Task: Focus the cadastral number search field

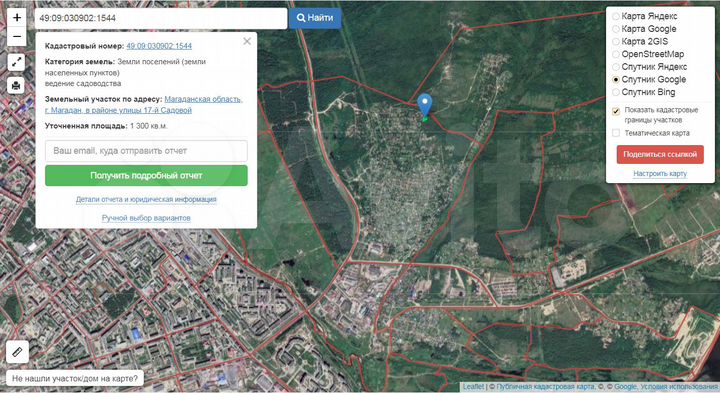Action: (161, 18)
